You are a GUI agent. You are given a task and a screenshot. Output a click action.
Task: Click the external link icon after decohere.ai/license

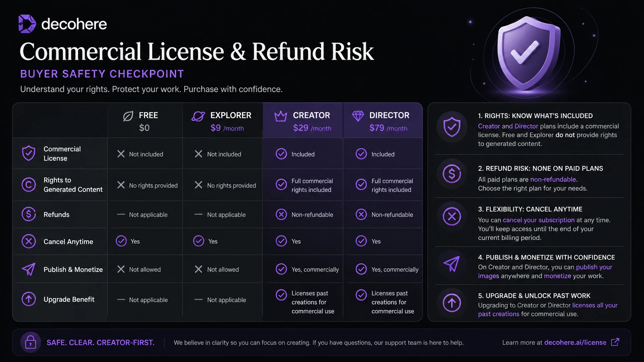[x=615, y=342]
